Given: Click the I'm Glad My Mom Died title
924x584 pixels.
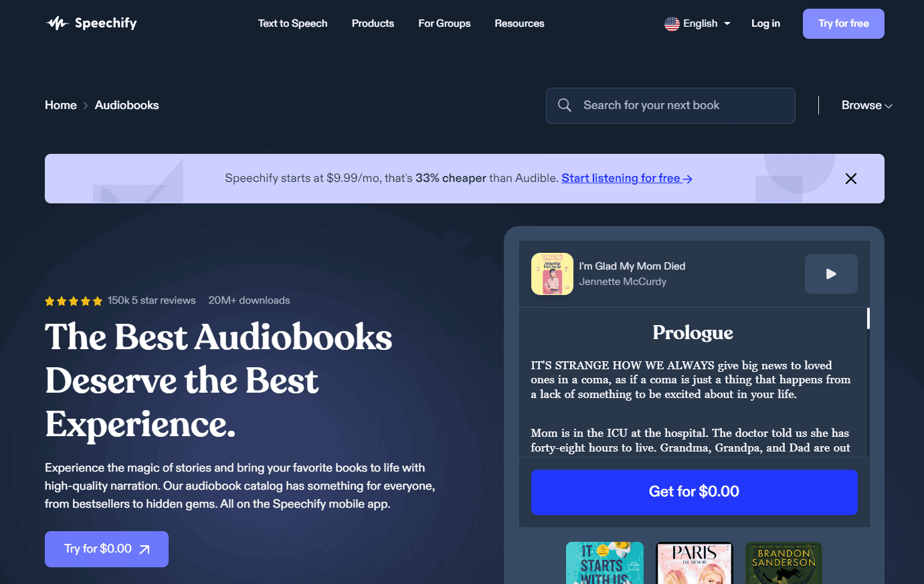Looking at the screenshot, I should tap(632, 266).
